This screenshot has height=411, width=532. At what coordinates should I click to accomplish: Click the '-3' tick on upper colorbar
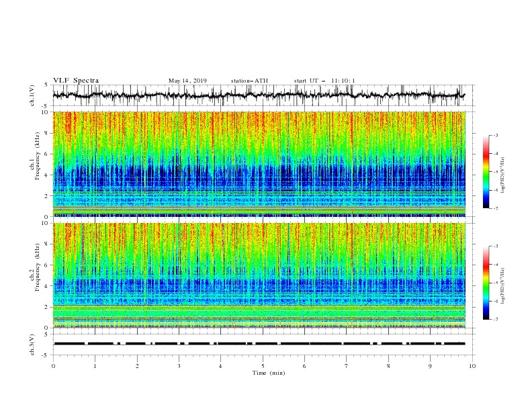pyautogui.click(x=495, y=135)
